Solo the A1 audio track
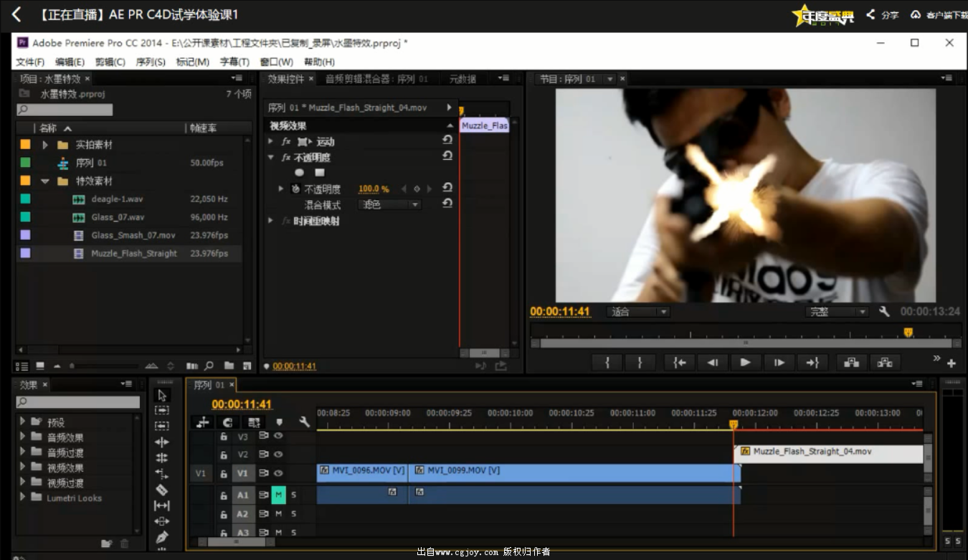Viewport: 968px width, 560px height. click(x=293, y=495)
